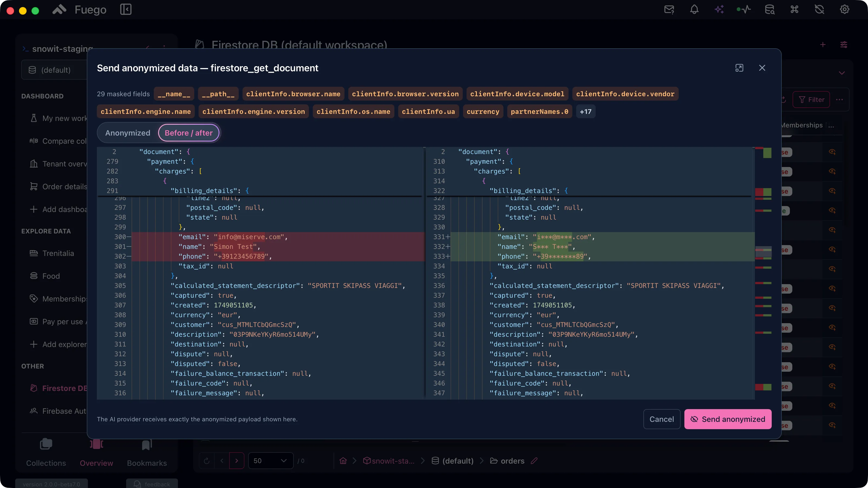The image size is (868, 488).
Task: Open Tenant overview dashboard in sidebar
Action: [58, 164]
